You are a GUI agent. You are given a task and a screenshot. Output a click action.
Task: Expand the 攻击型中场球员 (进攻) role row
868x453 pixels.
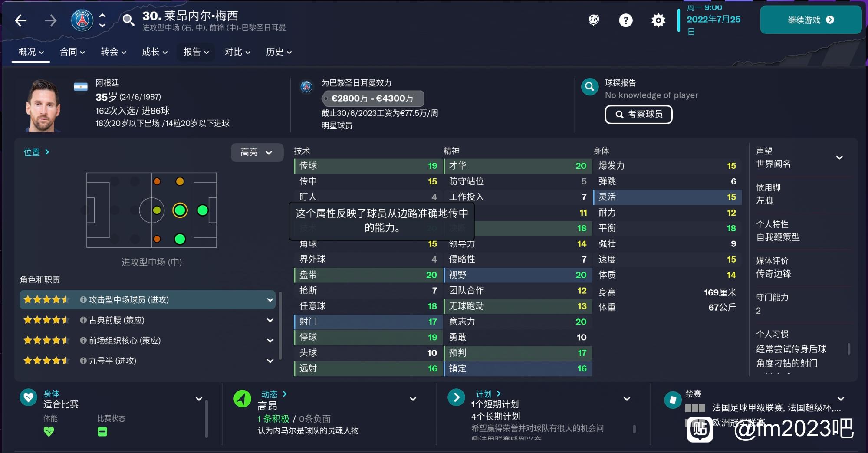[x=148, y=300]
